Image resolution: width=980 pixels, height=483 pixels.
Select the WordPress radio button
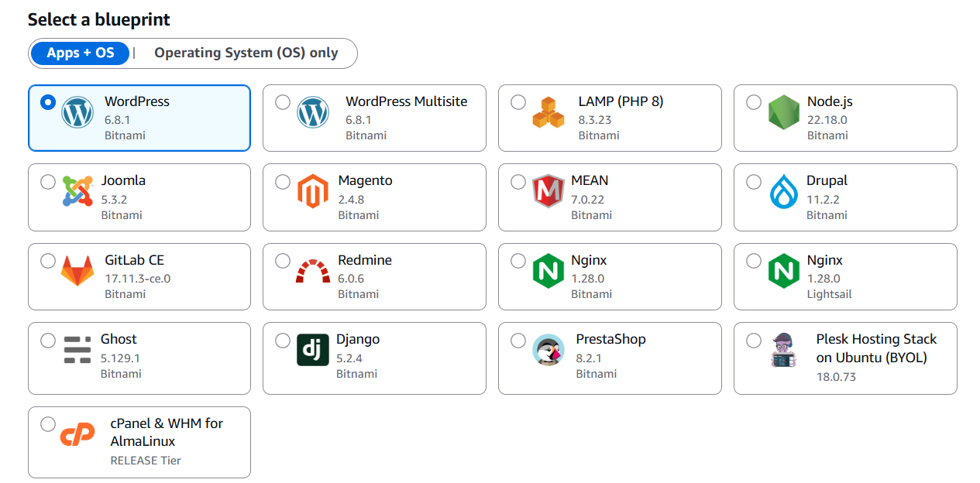coord(48,102)
